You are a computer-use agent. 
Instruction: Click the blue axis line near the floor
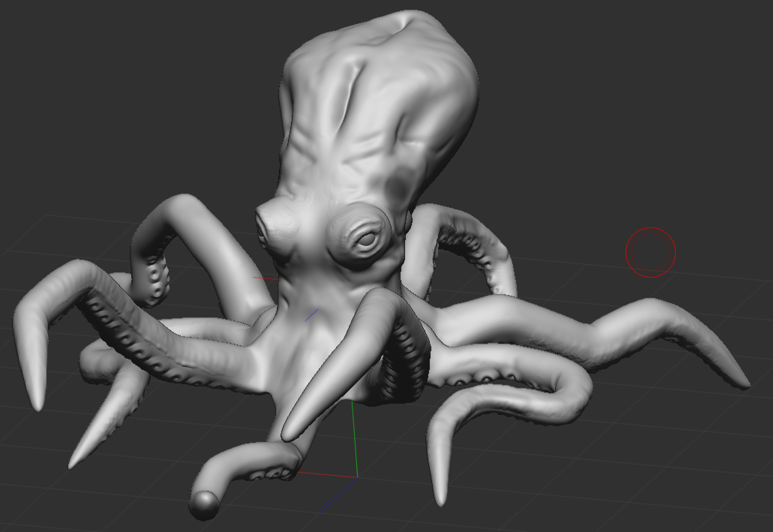coord(338,495)
